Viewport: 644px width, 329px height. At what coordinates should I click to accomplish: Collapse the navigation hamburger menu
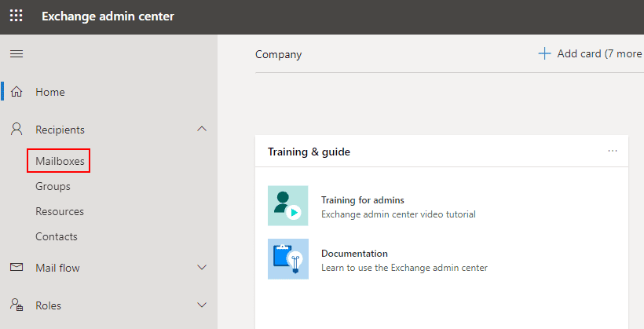coord(16,54)
